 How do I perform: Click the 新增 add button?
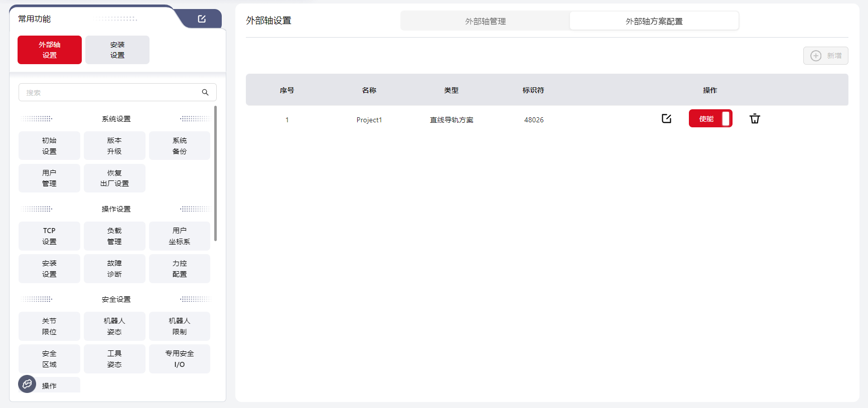click(825, 56)
